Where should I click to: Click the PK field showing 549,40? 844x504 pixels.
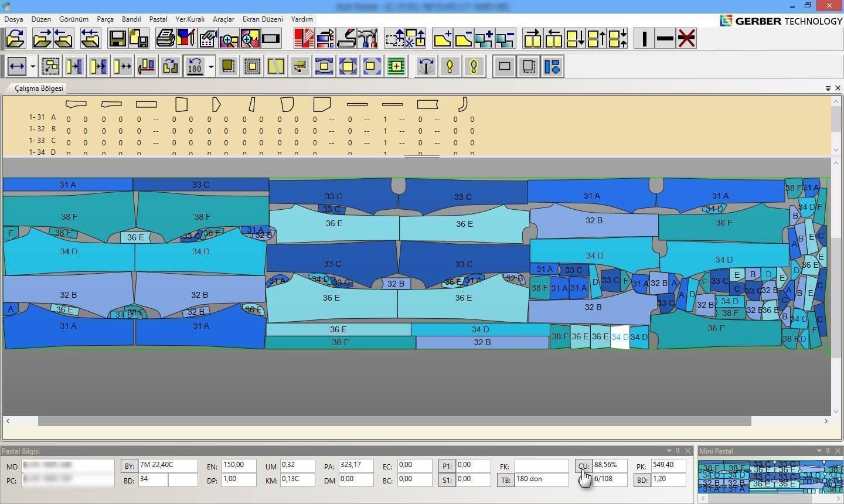pyautogui.click(x=668, y=465)
